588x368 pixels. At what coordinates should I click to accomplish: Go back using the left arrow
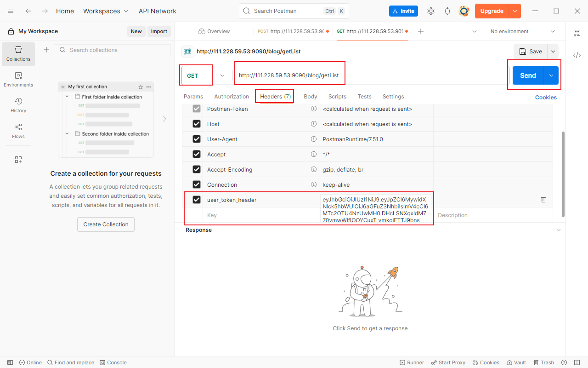[28, 11]
